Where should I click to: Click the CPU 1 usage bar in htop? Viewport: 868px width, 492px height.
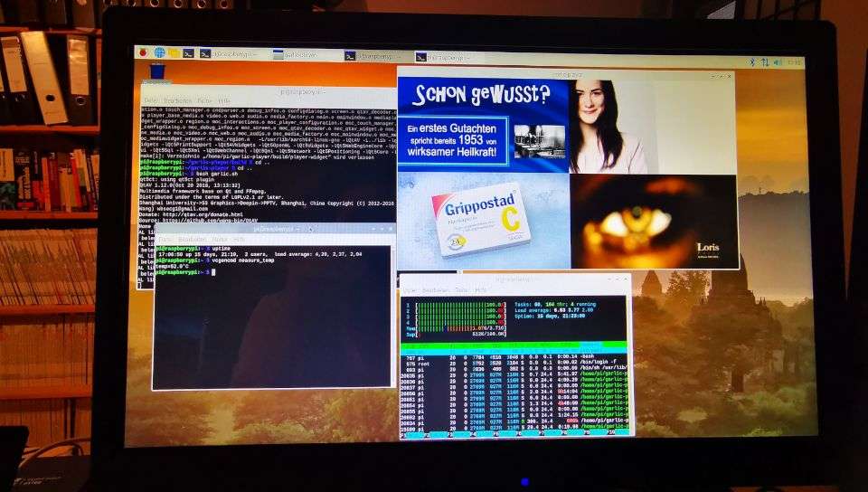point(456,305)
